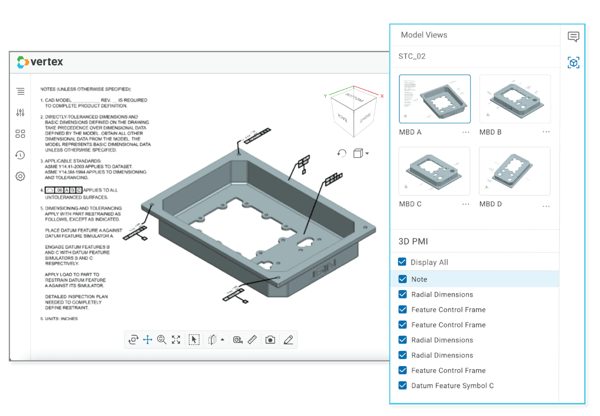Viewport: 600px width, 416px height.
Task: Select the MBD A model view thumbnail
Action: click(x=435, y=99)
